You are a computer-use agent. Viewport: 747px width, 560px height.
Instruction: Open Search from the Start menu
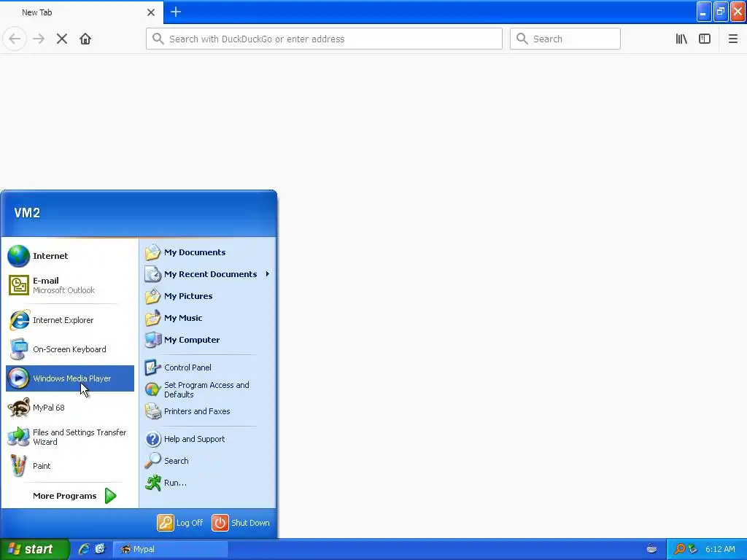coord(208,461)
